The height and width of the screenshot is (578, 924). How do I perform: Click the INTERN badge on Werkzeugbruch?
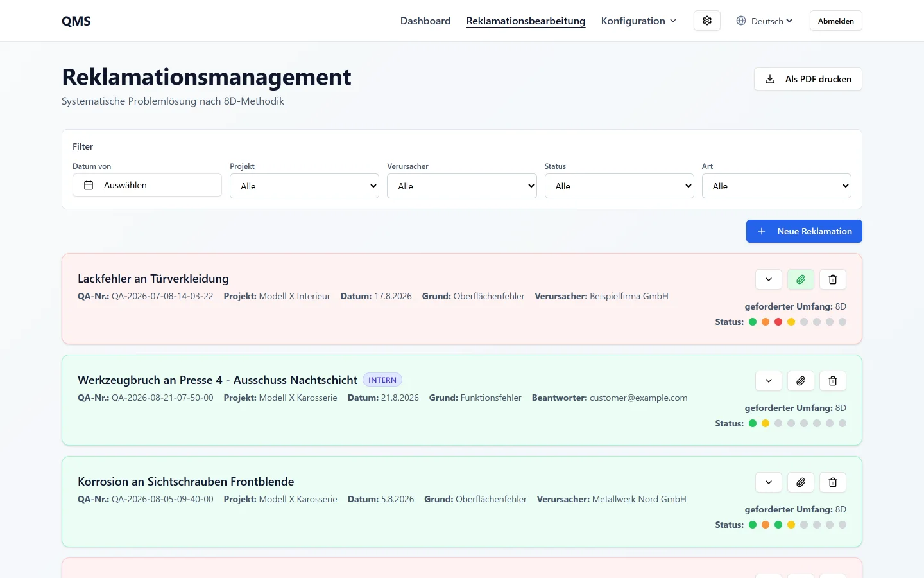(x=382, y=380)
